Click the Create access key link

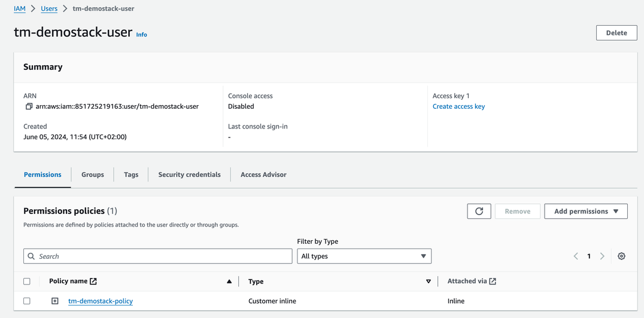(x=458, y=106)
